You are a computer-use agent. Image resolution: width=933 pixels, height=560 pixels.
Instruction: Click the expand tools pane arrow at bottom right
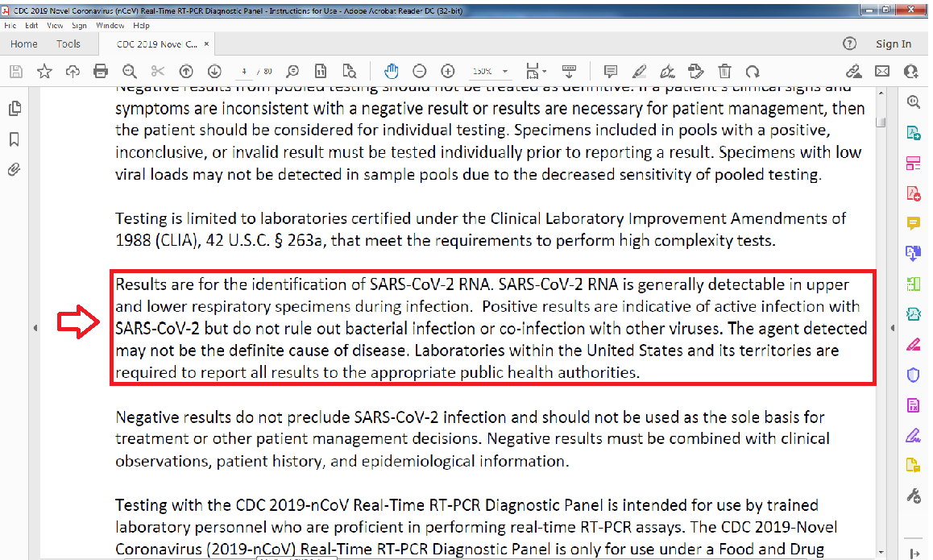[x=914, y=554]
